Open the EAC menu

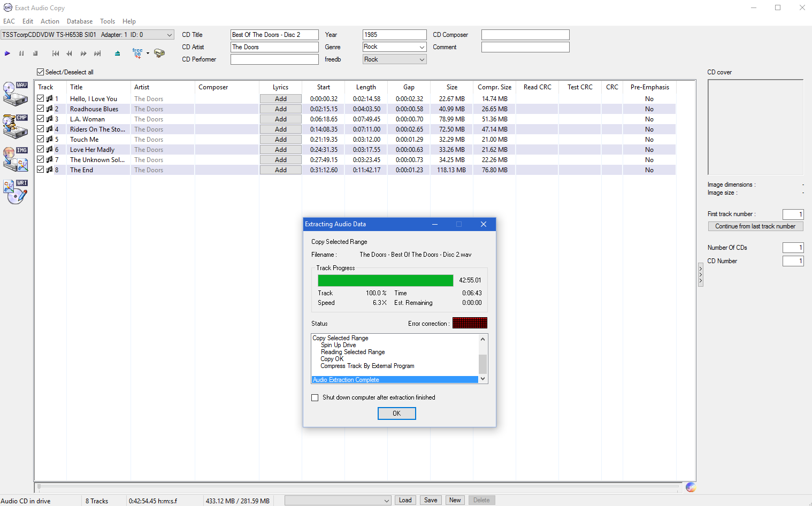[9, 21]
